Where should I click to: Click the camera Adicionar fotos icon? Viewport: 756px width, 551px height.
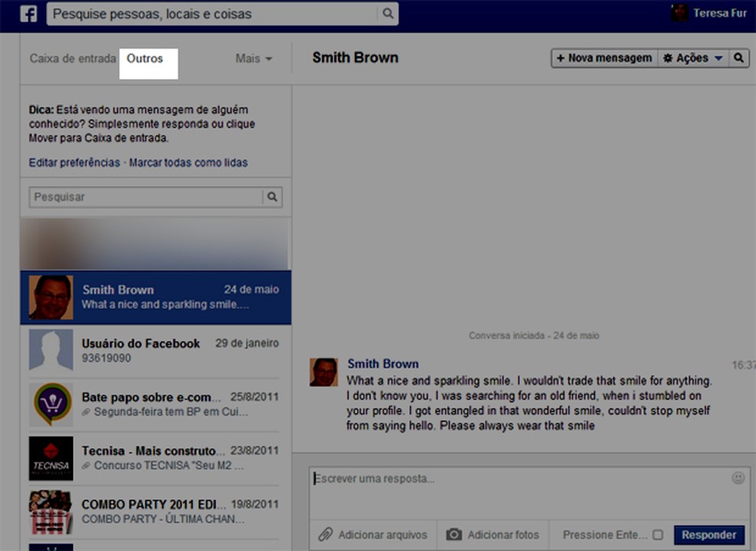click(454, 534)
